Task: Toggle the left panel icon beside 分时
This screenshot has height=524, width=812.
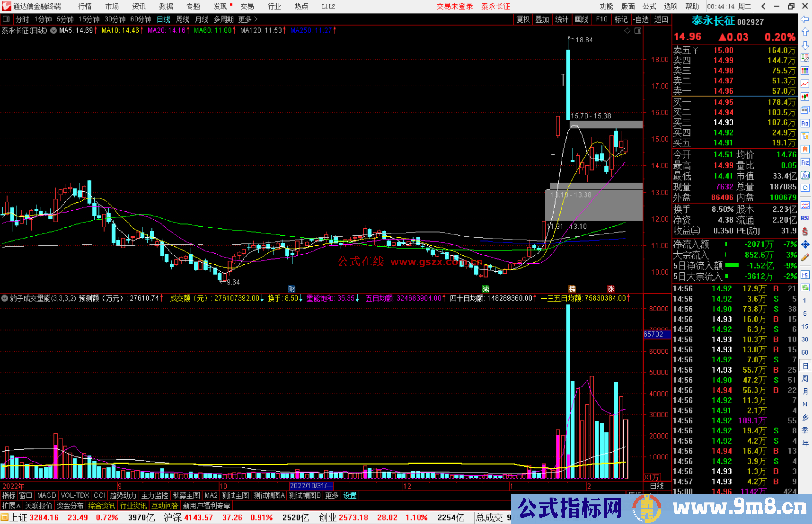Action: click(x=6, y=19)
